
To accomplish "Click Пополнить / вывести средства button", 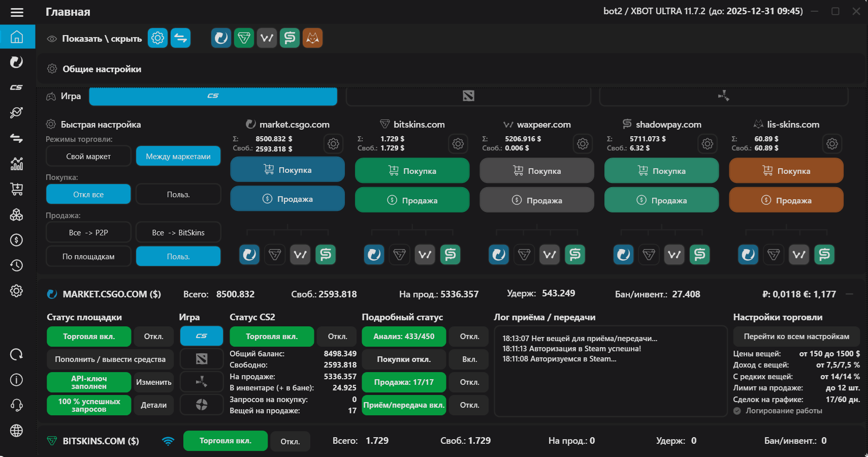I will pos(110,359).
